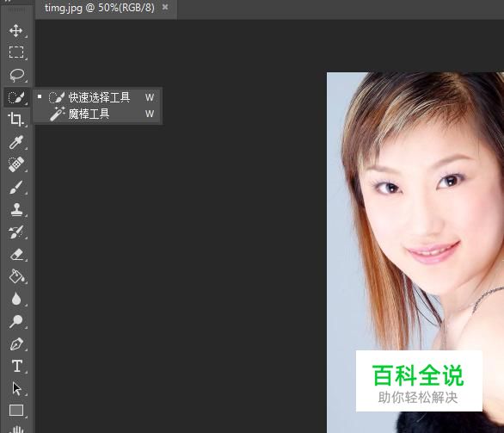Select the Eyedropper tool

[x=16, y=142]
